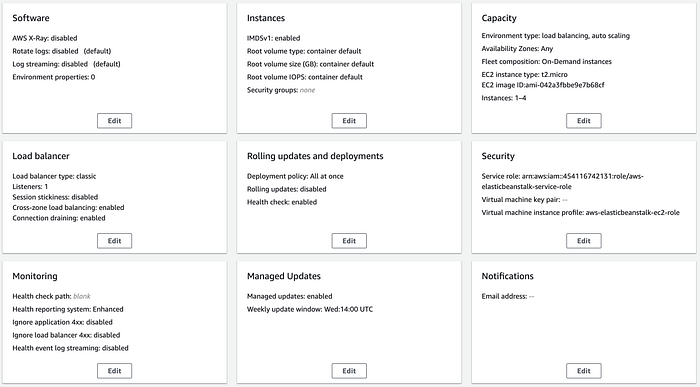The width and height of the screenshot is (700, 387).
Task: Edit the Notifications configuration
Action: pyautogui.click(x=583, y=370)
